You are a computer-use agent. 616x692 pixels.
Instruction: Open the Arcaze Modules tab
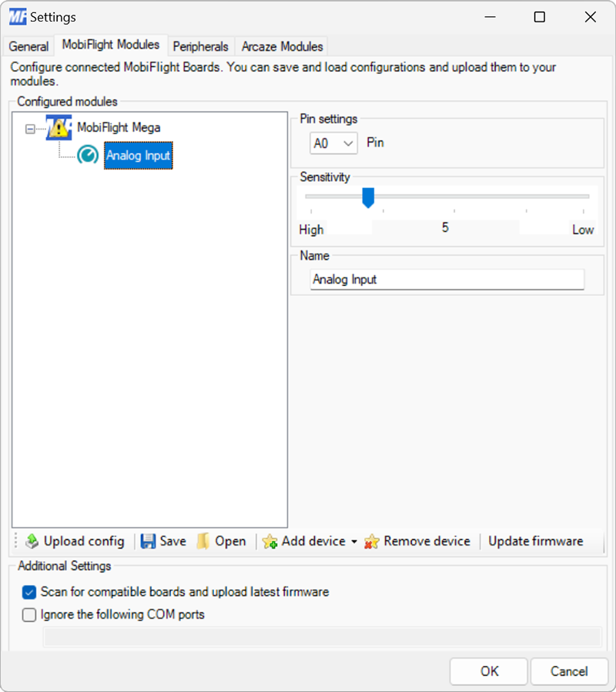[x=281, y=46]
